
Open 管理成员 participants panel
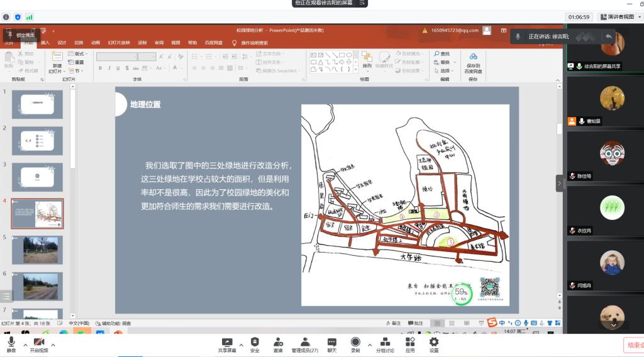pyautogui.click(x=304, y=342)
